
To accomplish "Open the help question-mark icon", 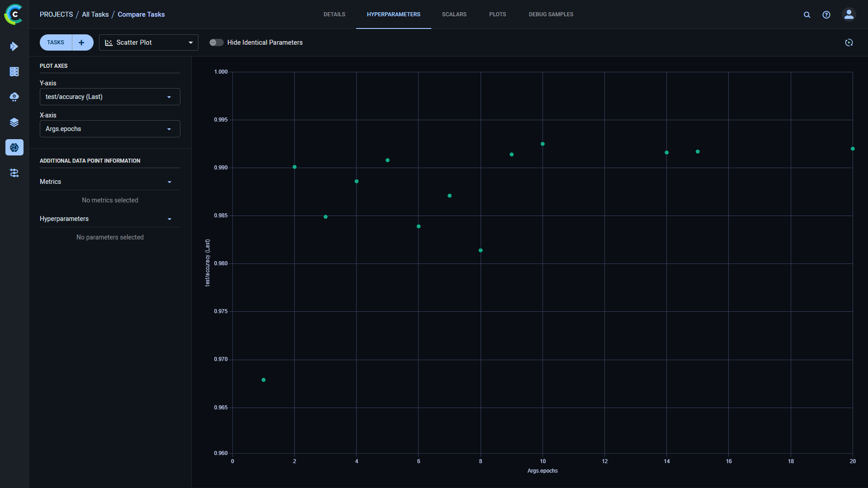I will [x=826, y=14].
